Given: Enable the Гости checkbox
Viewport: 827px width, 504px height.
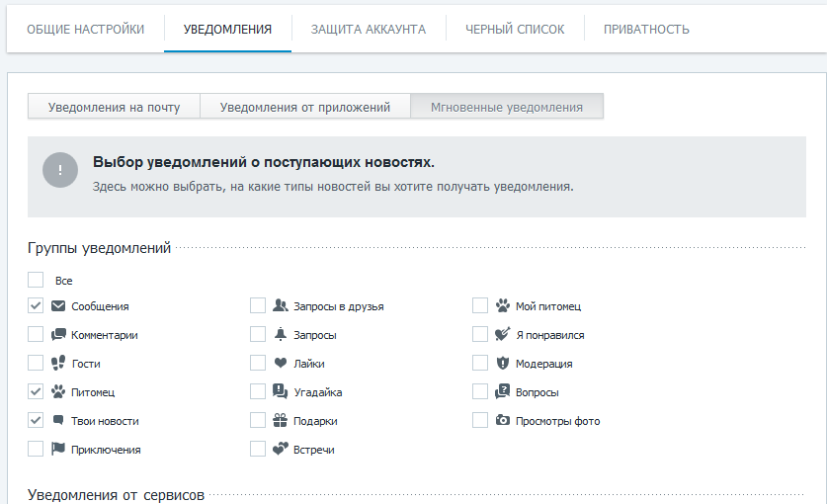Looking at the screenshot, I should [x=36, y=363].
